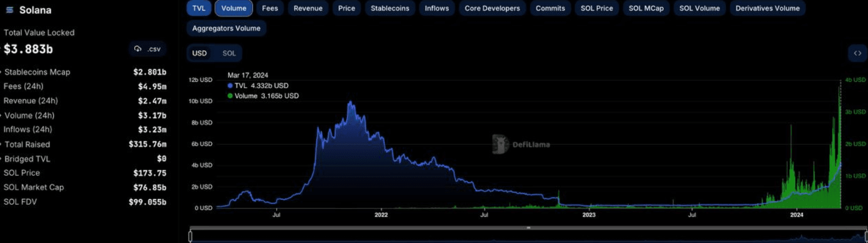Click the Solana chain logo icon
This screenshot has width=868, height=243.
coord(9,10)
